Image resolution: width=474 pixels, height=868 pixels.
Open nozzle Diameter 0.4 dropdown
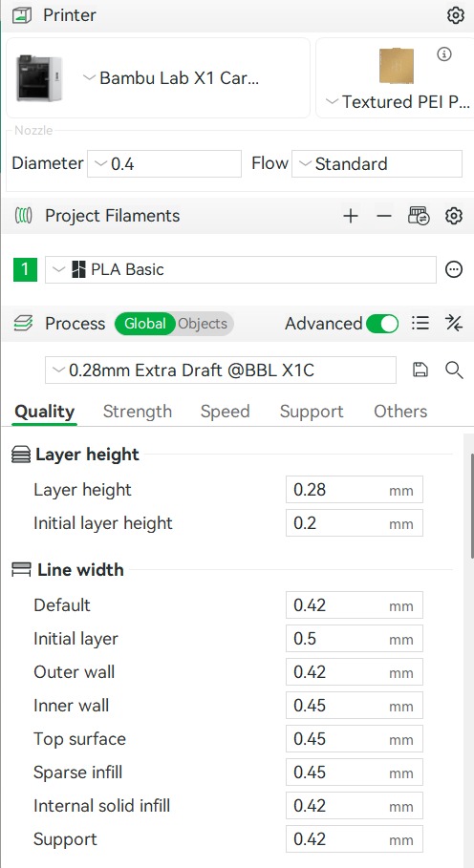164,164
